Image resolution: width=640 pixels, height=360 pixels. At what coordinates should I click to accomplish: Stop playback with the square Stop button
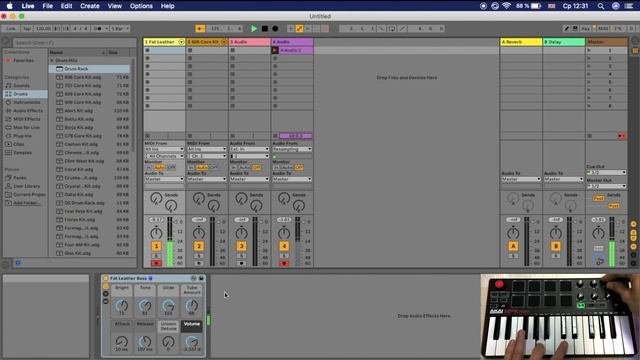point(264,29)
